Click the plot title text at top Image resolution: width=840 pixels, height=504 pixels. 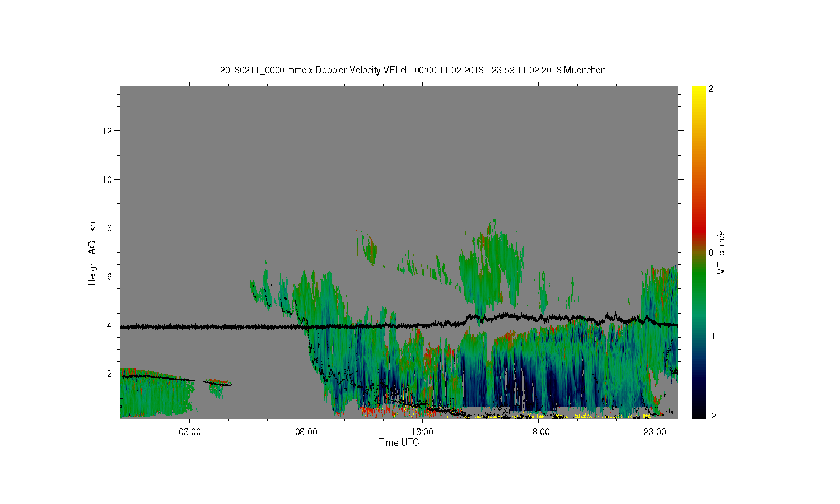pos(413,70)
